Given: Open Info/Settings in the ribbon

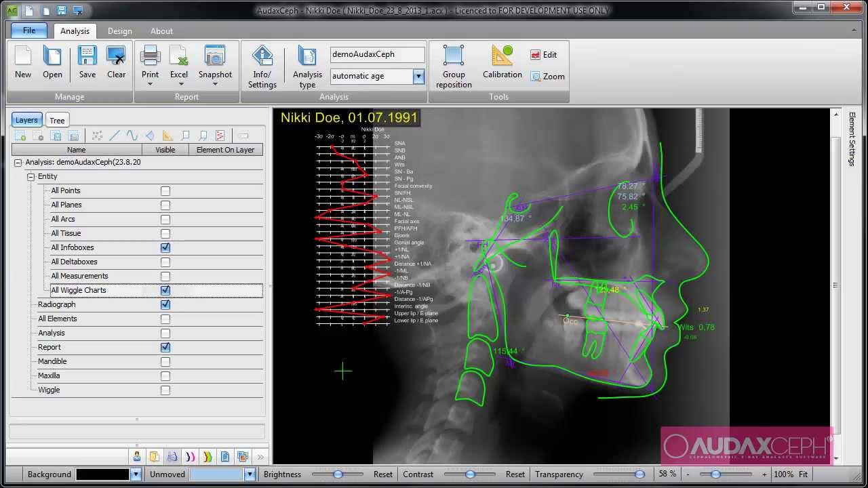Looking at the screenshot, I should pyautogui.click(x=262, y=66).
